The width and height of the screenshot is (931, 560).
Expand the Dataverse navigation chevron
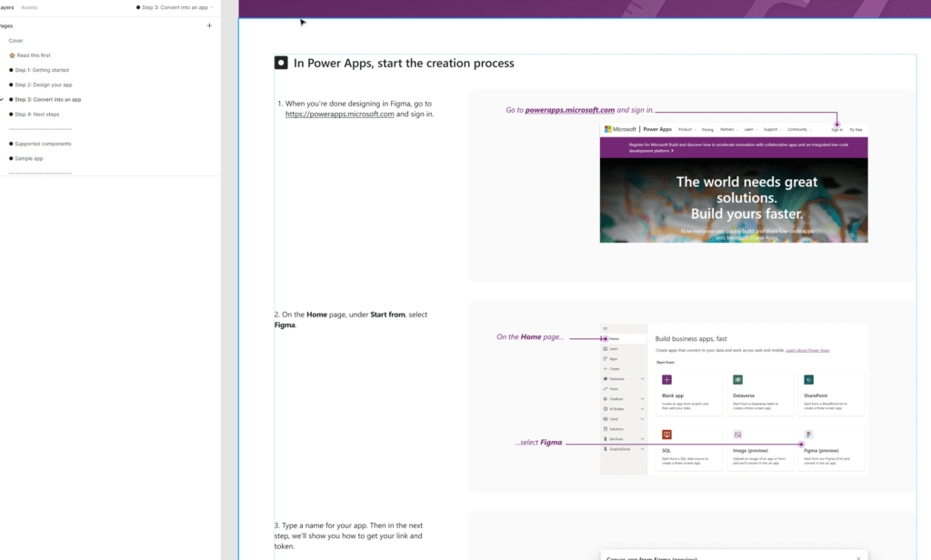click(x=642, y=379)
